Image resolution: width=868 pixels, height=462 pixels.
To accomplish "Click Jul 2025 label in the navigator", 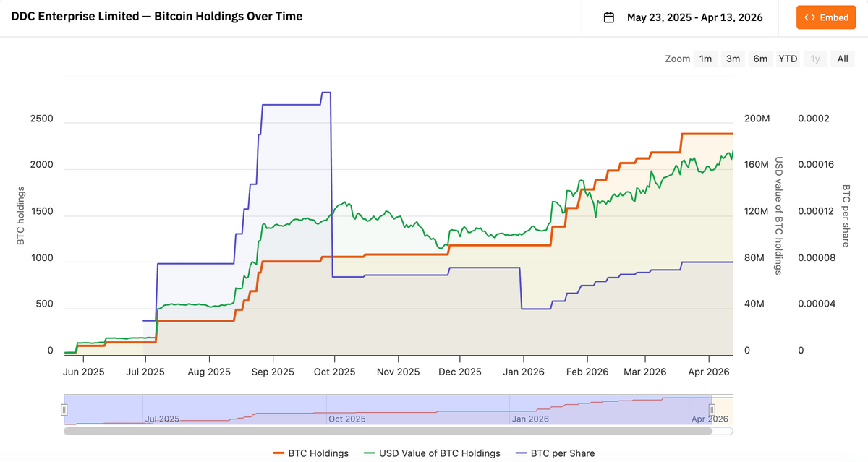I will 163,419.
